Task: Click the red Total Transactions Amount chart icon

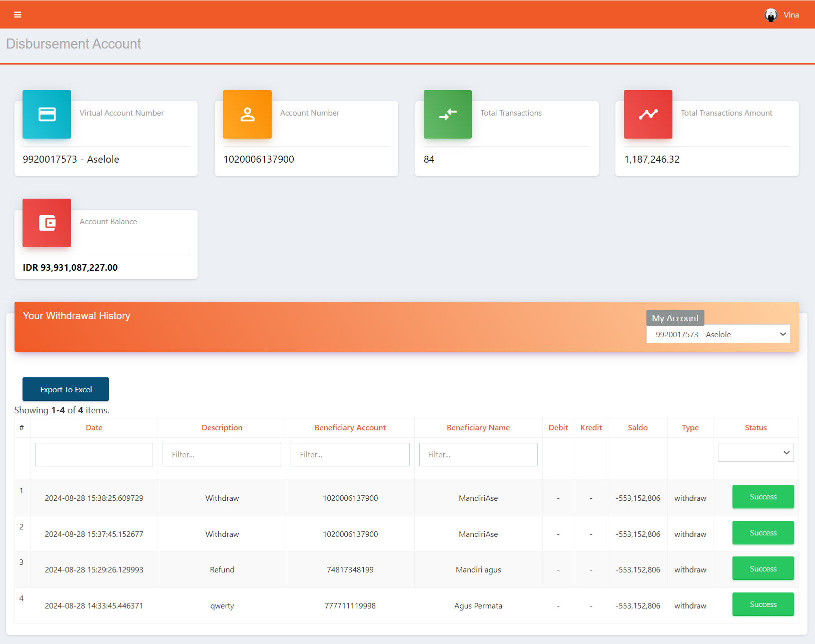Action: [648, 114]
